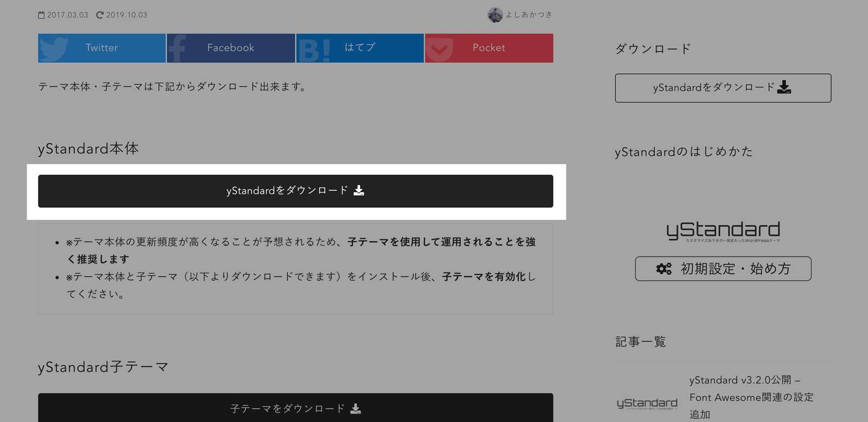
Task: Click the calendar icon by the publish date
Action: (x=41, y=15)
